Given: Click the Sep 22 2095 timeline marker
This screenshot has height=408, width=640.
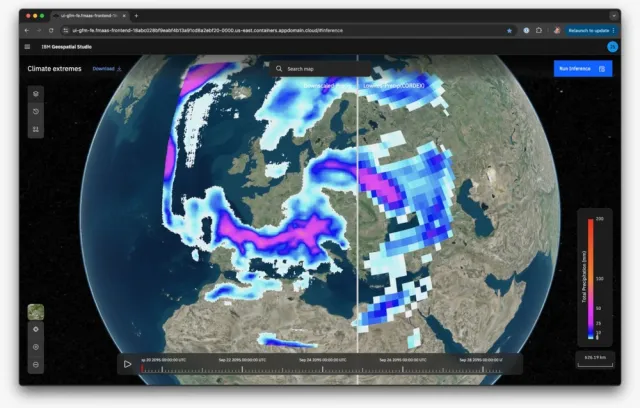Looking at the screenshot, I should [242, 360].
